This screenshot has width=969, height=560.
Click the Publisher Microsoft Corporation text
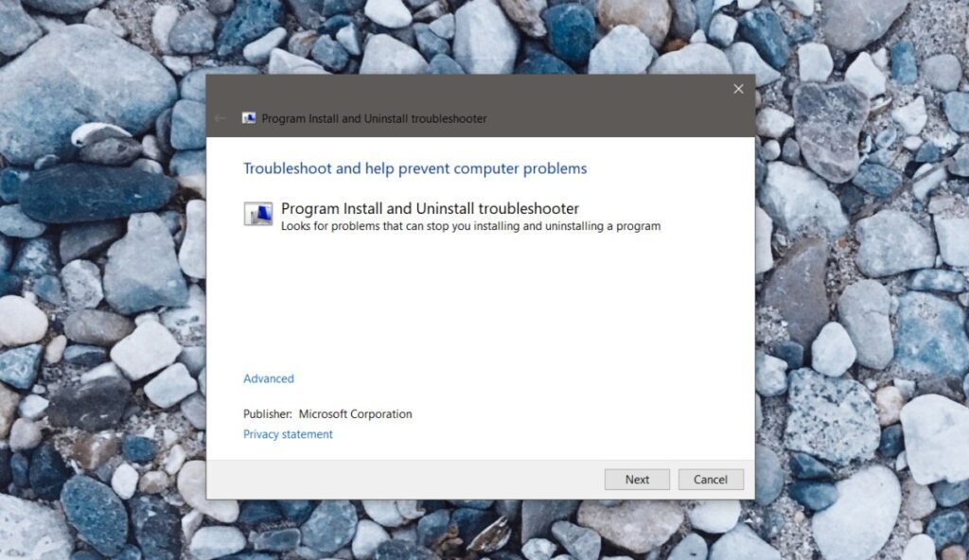point(326,413)
